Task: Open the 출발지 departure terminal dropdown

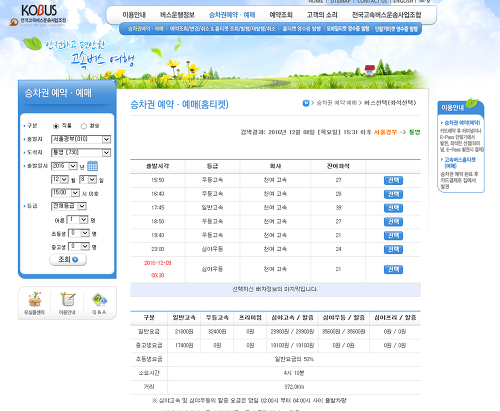Action: (81, 139)
